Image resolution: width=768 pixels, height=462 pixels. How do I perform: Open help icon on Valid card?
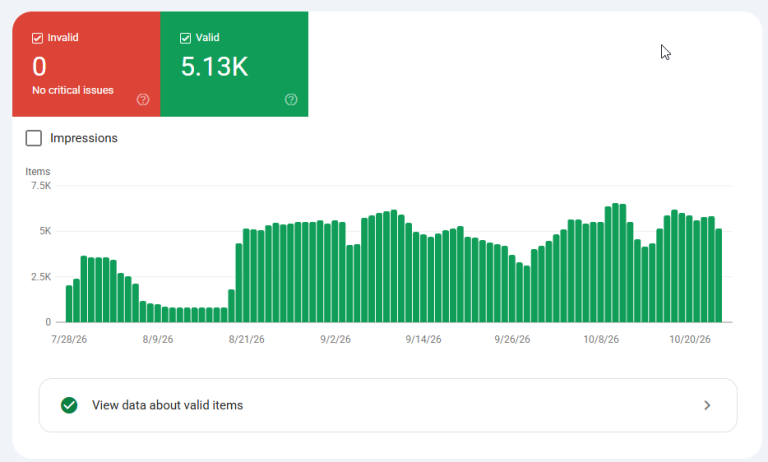click(291, 99)
